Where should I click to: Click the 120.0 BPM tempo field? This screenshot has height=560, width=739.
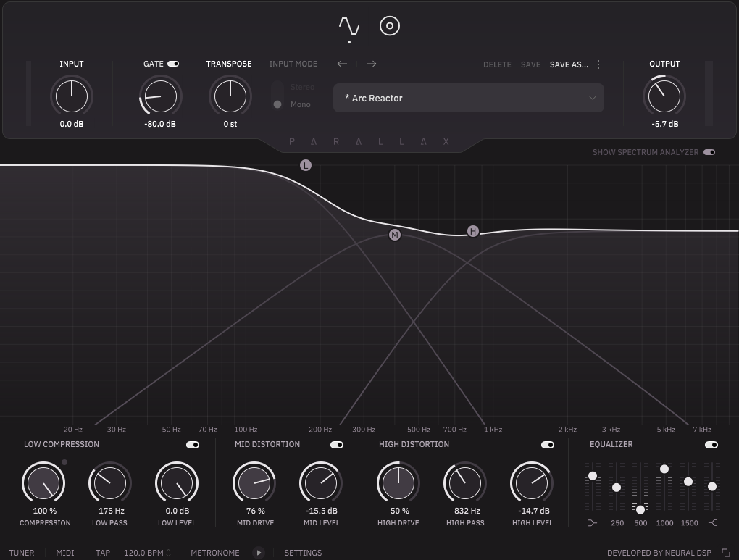coord(143,553)
